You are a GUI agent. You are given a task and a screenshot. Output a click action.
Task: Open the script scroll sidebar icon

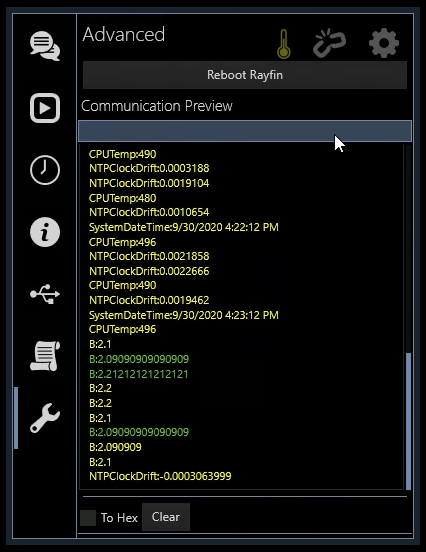[x=45, y=356]
